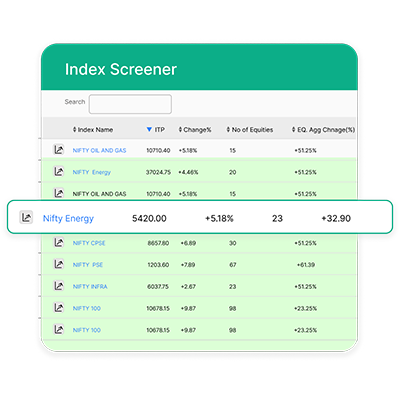Select the aggregate change +32.90
The height and width of the screenshot is (400, 400).
[x=336, y=219]
